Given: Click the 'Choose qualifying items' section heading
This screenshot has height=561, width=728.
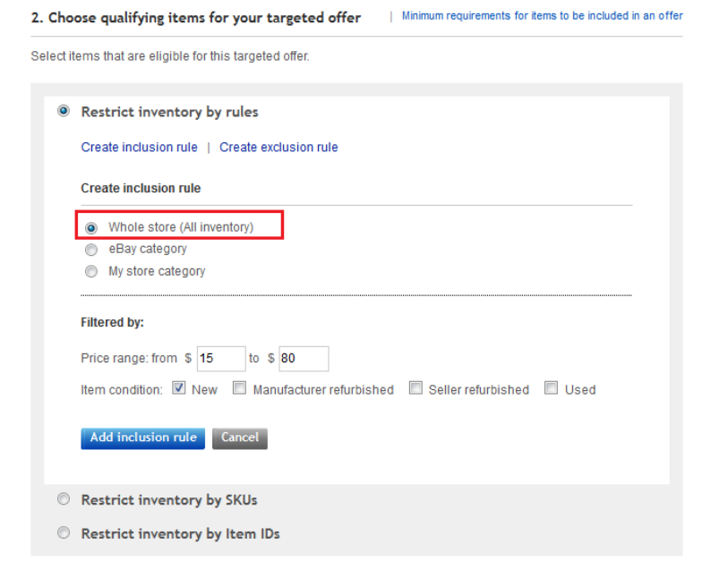Looking at the screenshot, I should (195, 18).
